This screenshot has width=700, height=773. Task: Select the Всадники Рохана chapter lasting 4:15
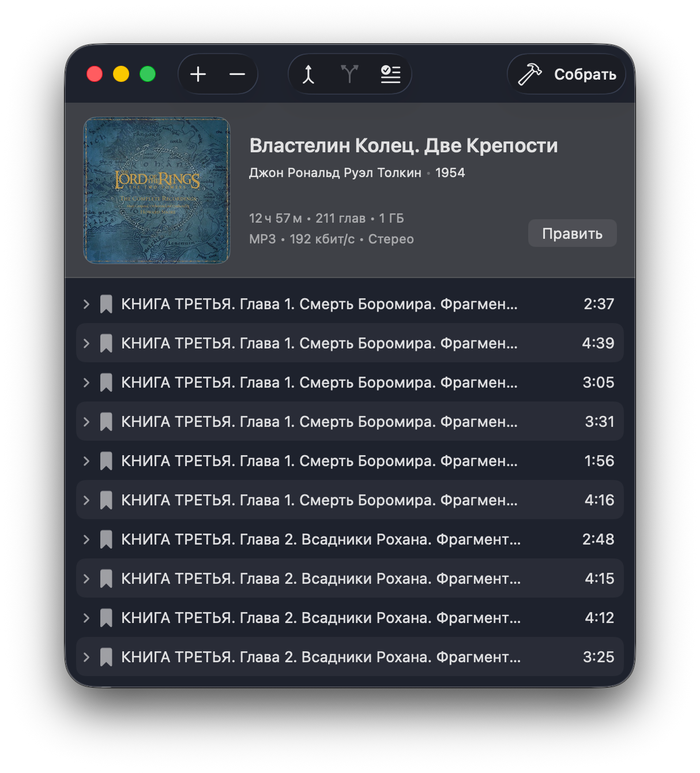pos(321,579)
